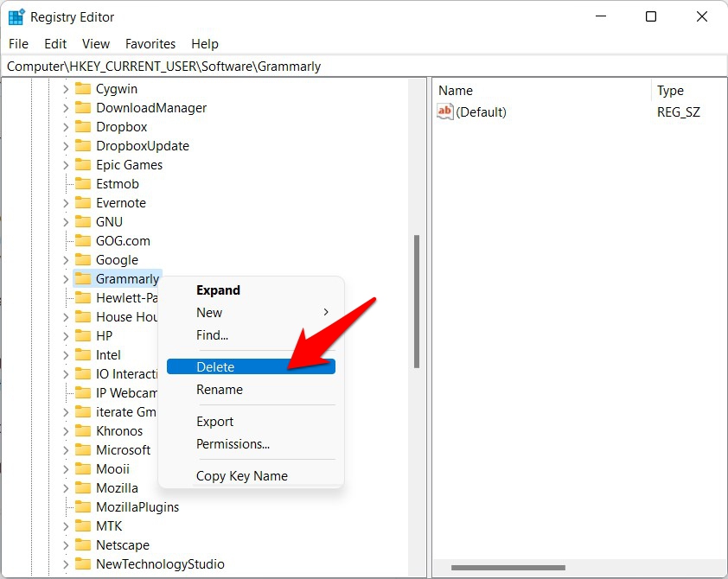Click the Netscape folder icon
This screenshot has height=579, width=728.
83,545
